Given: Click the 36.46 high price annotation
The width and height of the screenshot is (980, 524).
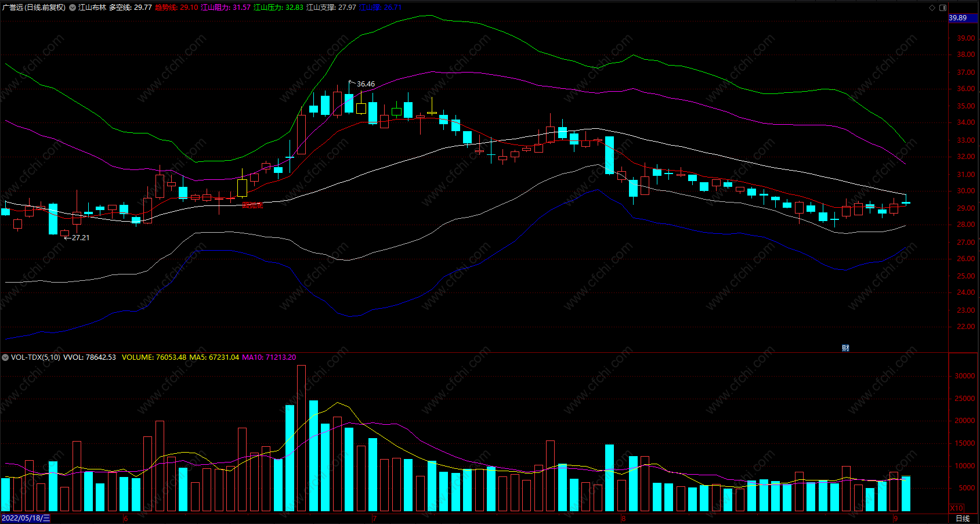Looking at the screenshot, I should (366, 84).
